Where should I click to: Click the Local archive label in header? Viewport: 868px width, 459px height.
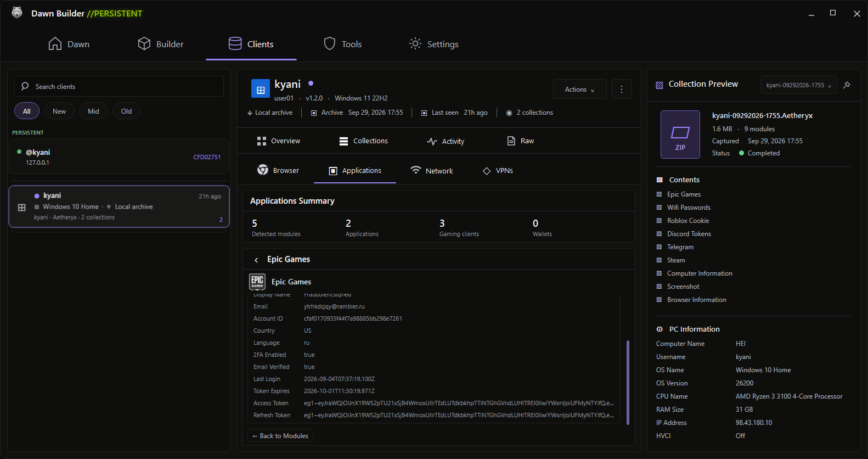tap(270, 113)
